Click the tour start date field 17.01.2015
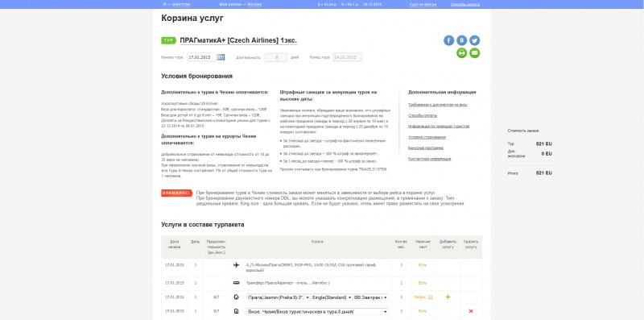The width and height of the screenshot is (644, 320). pos(201,57)
